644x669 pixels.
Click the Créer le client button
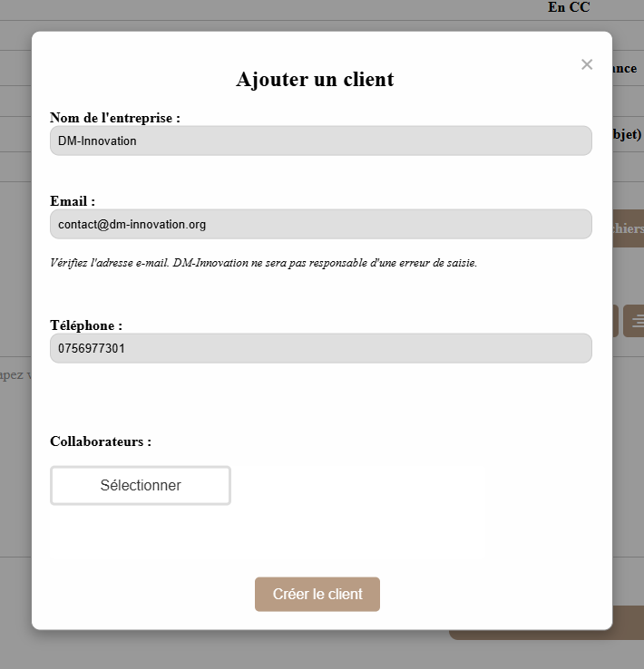[x=317, y=594]
